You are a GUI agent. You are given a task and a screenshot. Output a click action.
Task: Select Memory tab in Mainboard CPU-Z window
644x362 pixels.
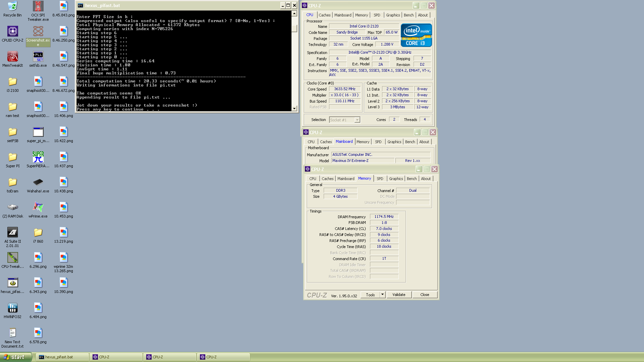(363, 142)
